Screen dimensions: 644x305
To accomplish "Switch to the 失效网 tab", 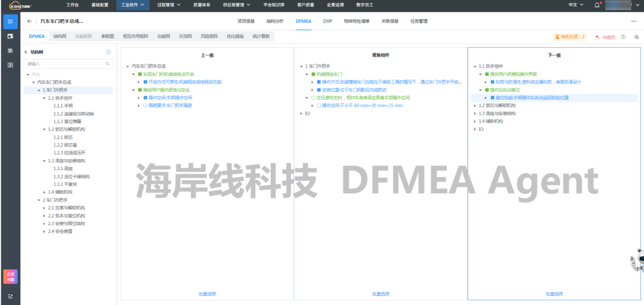I will pos(185,36).
